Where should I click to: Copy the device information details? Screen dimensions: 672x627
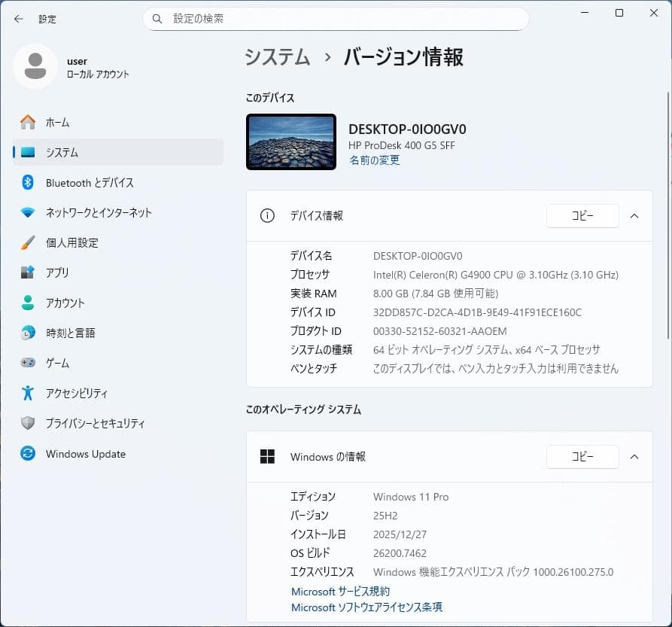tap(582, 216)
